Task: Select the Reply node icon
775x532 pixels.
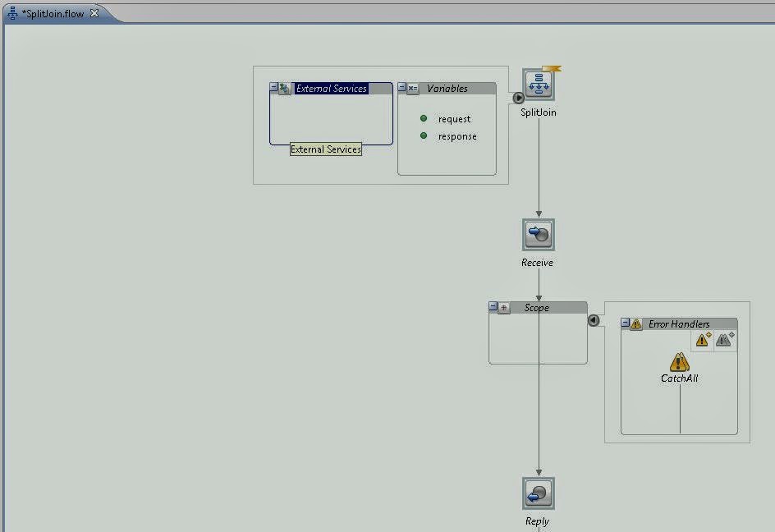Action: 539,493
